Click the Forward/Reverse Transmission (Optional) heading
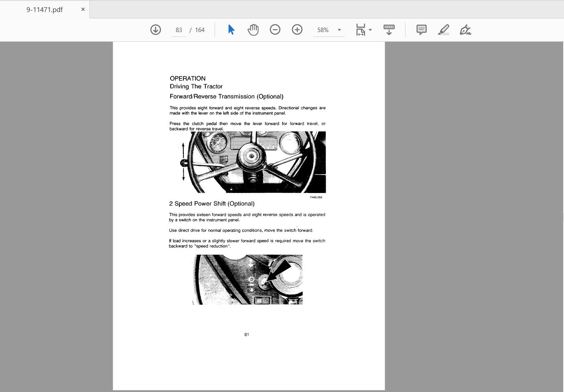The width and height of the screenshot is (564, 392). [227, 97]
